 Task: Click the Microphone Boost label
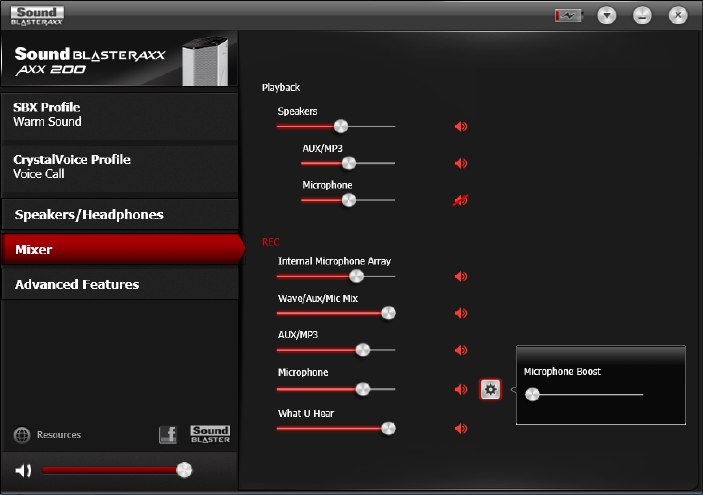click(x=562, y=372)
